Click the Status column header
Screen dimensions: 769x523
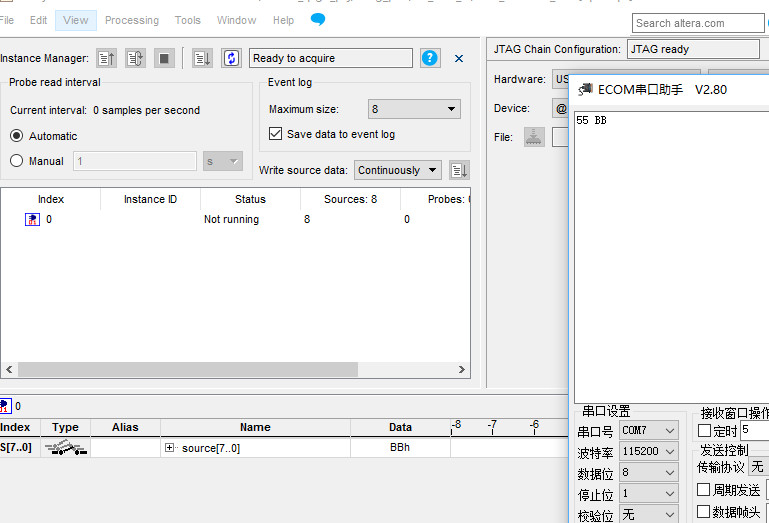(x=250, y=199)
